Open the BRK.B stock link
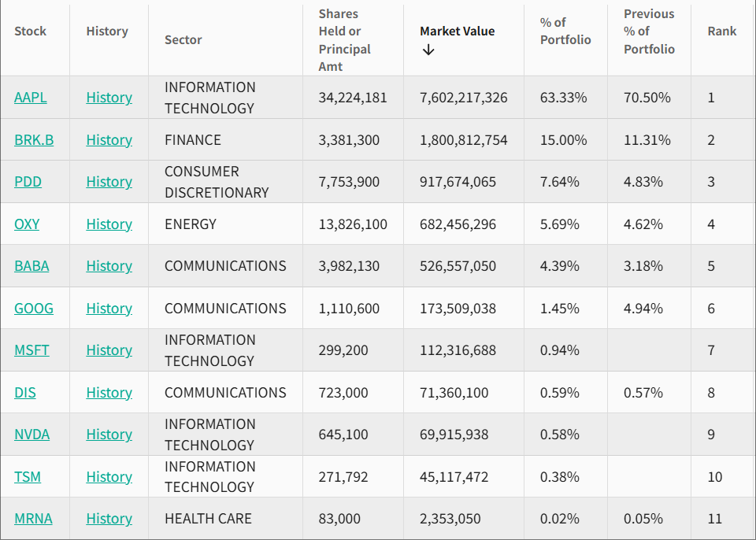Image resolution: width=756 pixels, height=540 pixels. (x=34, y=140)
